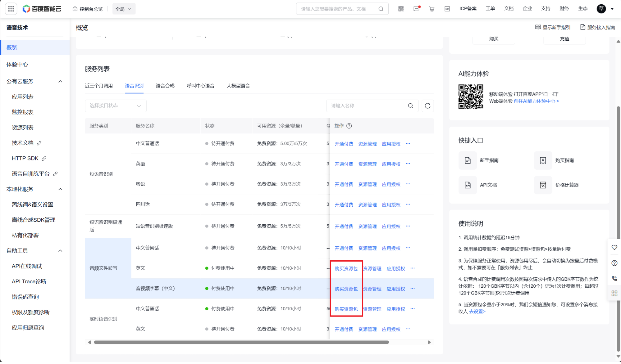Click the phone contact floating icon

tap(614, 279)
